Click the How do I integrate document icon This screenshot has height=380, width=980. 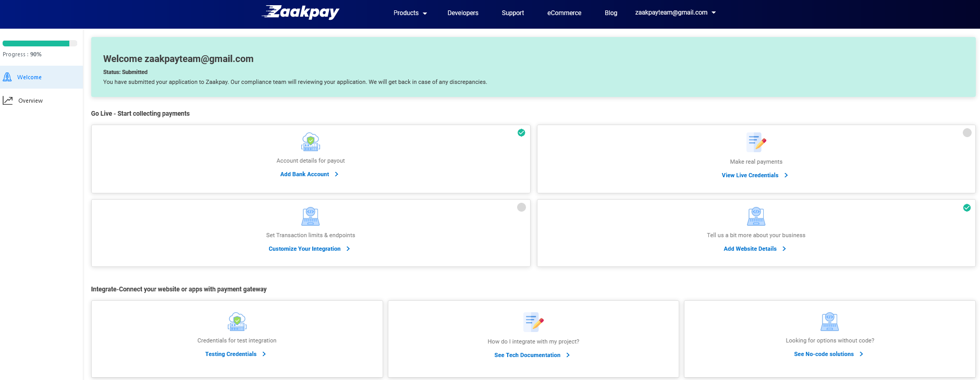coord(533,322)
